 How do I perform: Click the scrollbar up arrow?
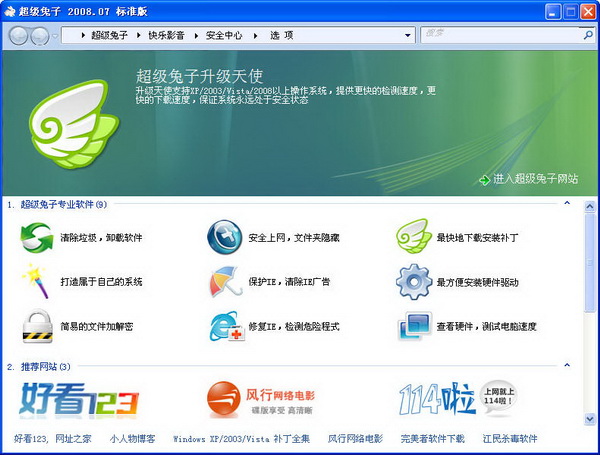pos(590,207)
